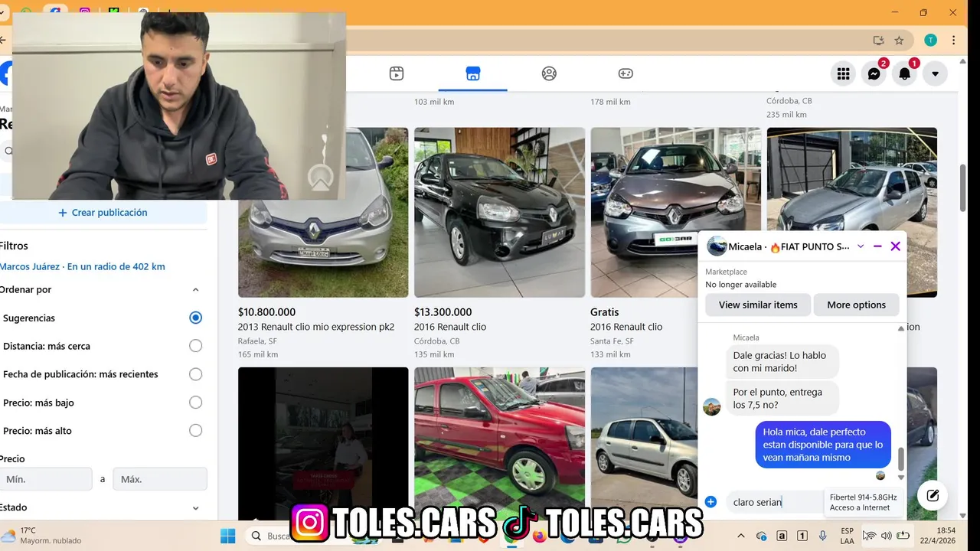Click the Máx. price input field
The image size is (980, 551).
coord(160,479)
